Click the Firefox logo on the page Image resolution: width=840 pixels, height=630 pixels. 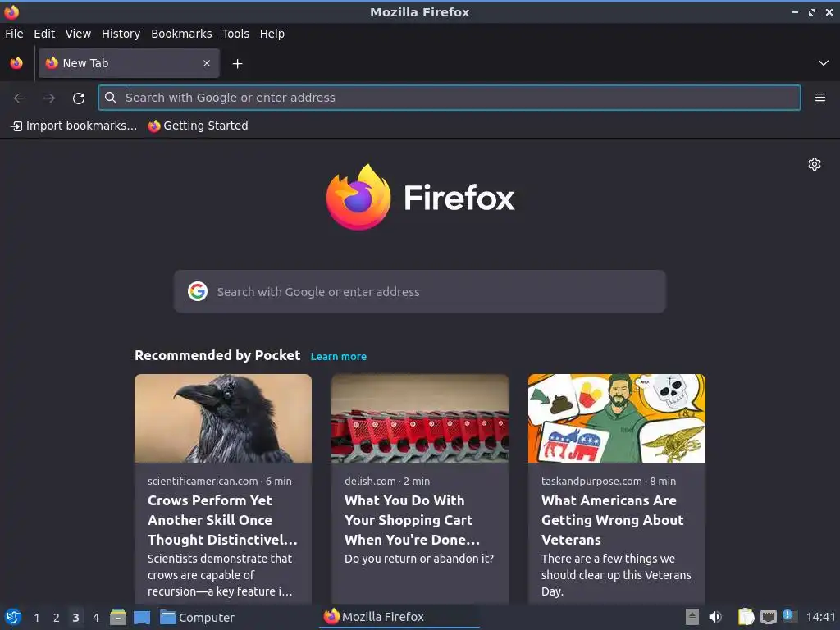point(420,197)
